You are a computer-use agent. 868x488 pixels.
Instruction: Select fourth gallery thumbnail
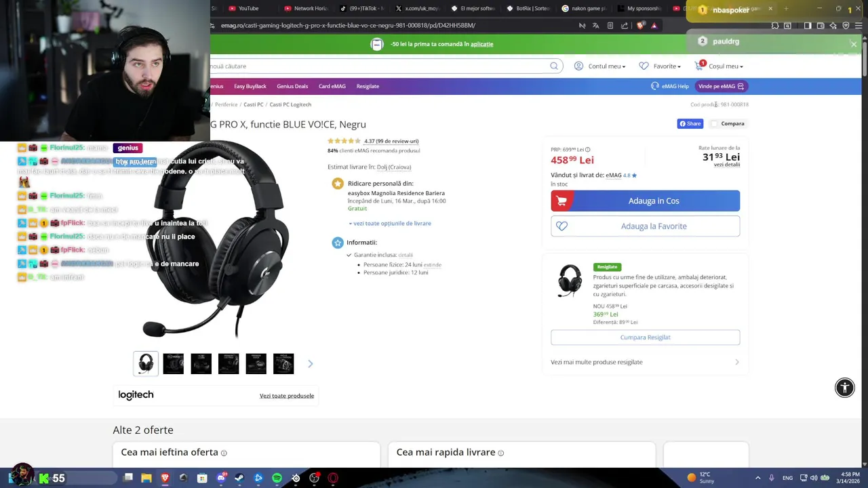tap(229, 364)
